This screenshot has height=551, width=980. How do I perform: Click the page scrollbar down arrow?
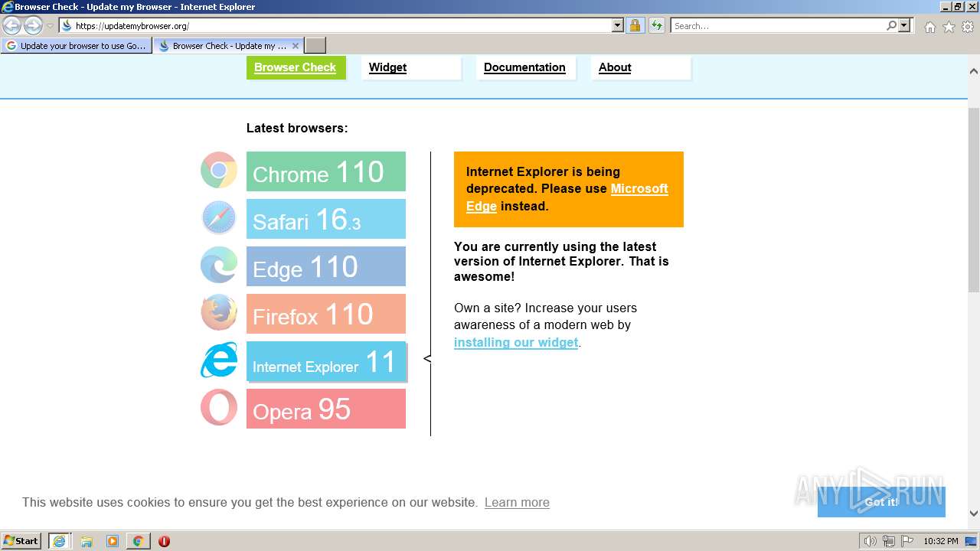[x=974, y=514]
